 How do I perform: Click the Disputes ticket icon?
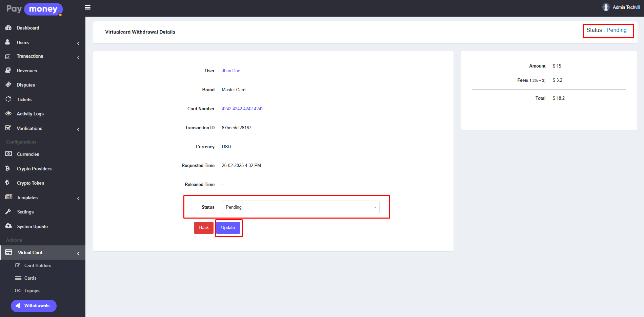[8, 85]
